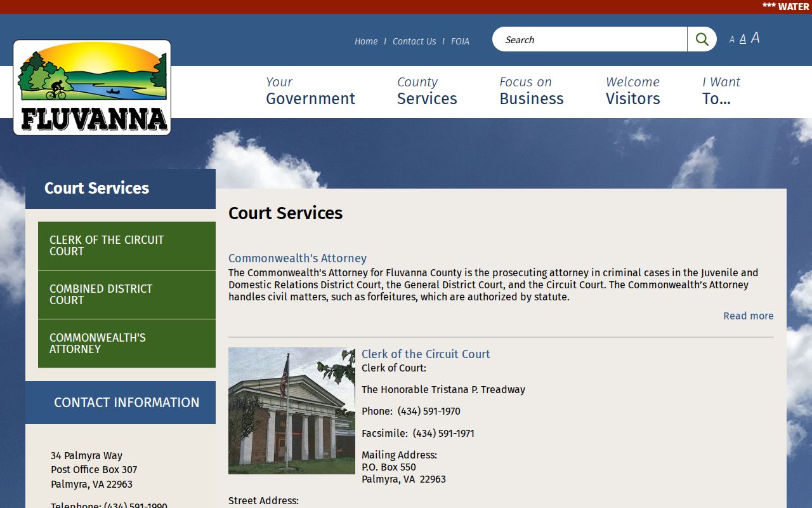Open the Clerk of the Circuit Court heading link

pos(426,354)
